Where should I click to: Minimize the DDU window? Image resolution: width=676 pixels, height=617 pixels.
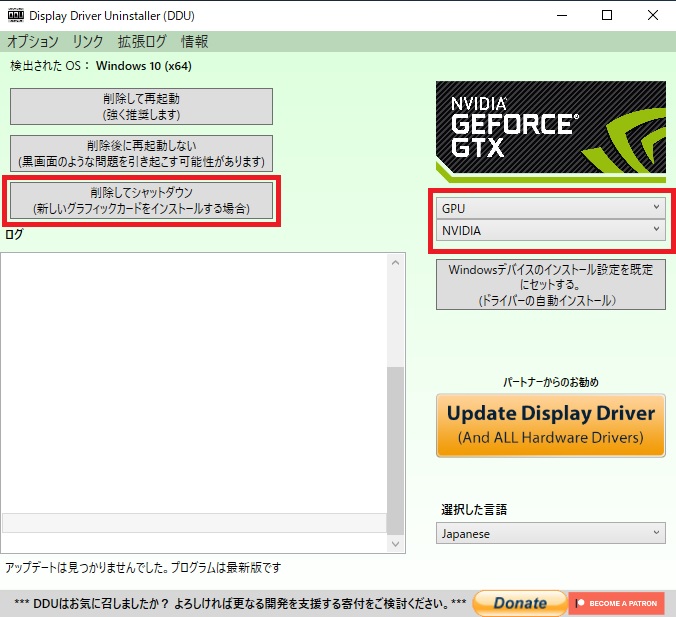[x=562, y=16]
